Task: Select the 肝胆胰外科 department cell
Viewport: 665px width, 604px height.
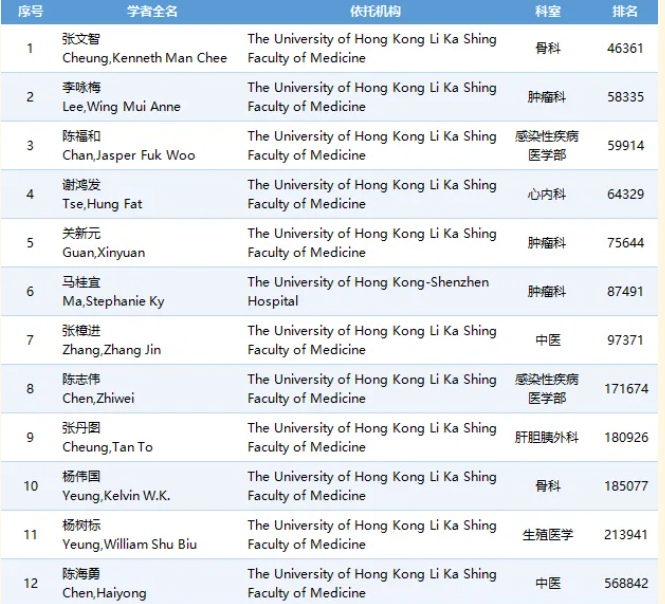Action: (547, 438)
